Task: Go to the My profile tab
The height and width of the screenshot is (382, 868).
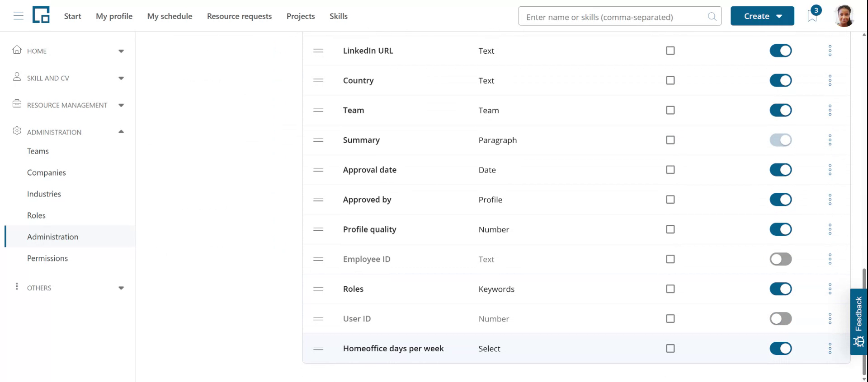Action: (x=114, y=16)
